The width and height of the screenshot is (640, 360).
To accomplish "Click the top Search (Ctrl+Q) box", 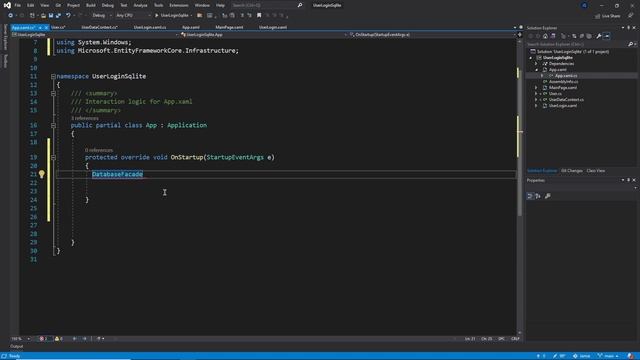I will pos(267,5).
